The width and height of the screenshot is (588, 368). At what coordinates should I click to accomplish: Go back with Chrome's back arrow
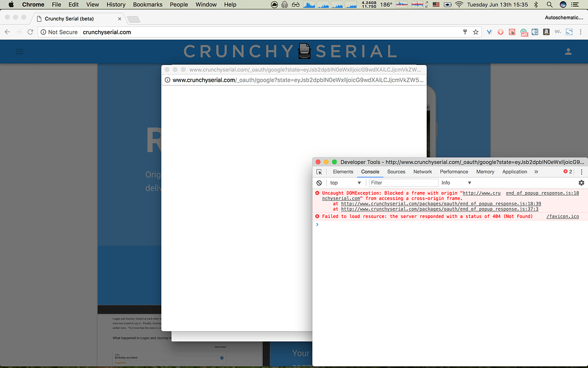7,32
